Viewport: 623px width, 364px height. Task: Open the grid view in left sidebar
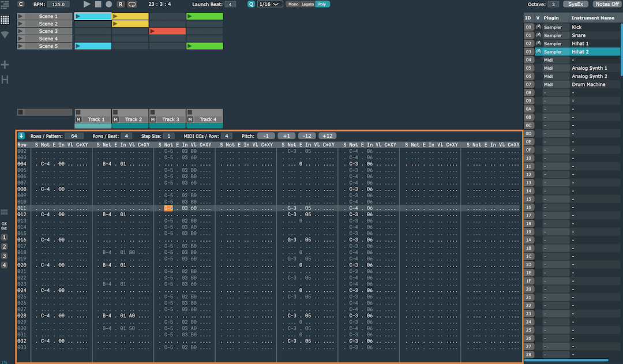(x=5, y=20)
